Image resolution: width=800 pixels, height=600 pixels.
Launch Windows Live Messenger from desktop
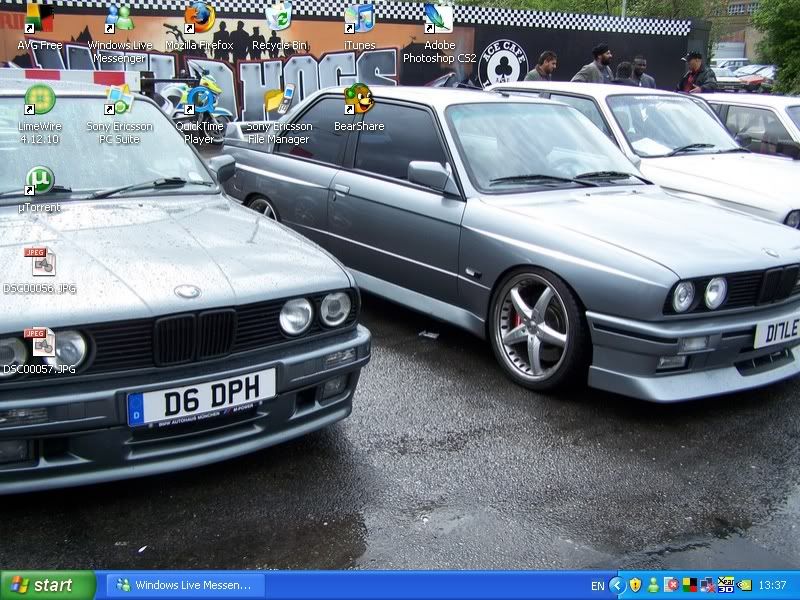tap(120, 19)
